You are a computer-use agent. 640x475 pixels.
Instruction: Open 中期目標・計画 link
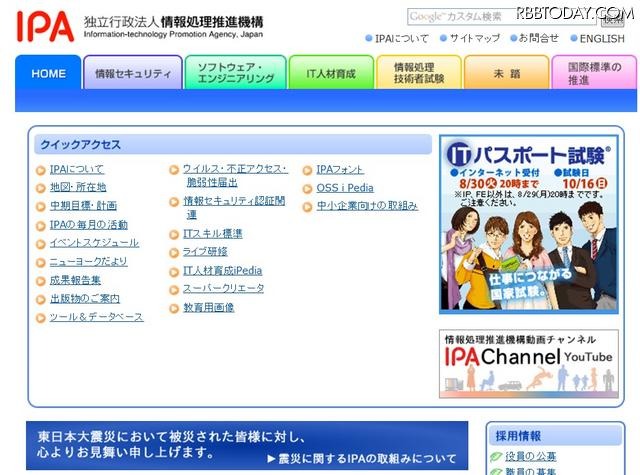tap(83, 206)
